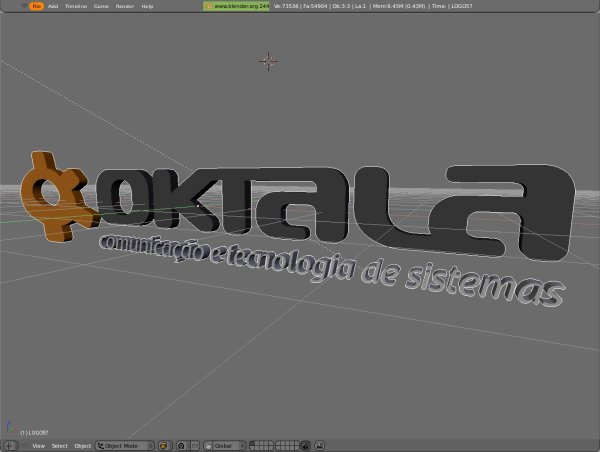
Task: Open the File menu
Action: tap(36, 6)
